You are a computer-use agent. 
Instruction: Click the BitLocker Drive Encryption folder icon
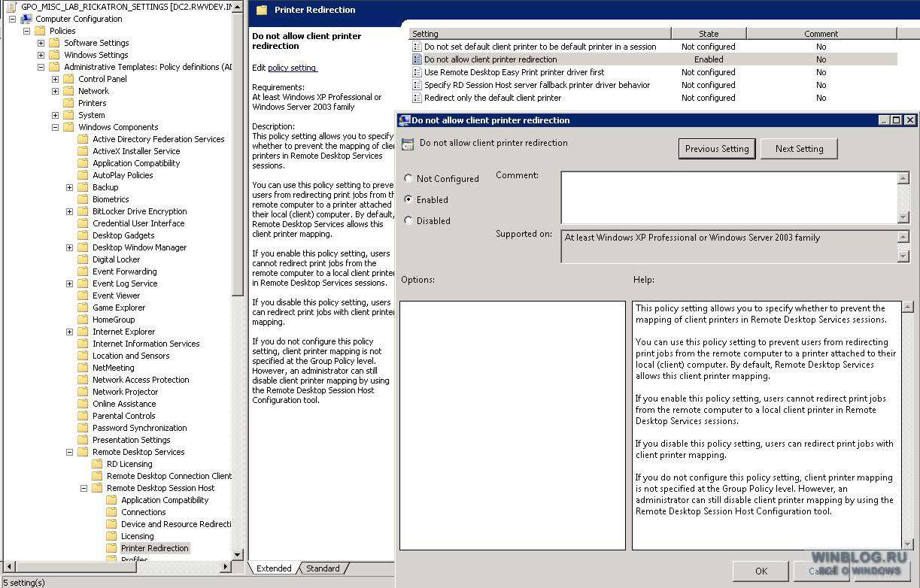pos(83,211)
